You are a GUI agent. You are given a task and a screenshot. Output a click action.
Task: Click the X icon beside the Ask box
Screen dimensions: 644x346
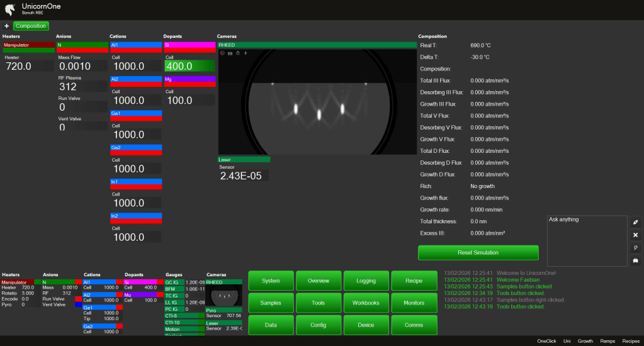point(635,235)
